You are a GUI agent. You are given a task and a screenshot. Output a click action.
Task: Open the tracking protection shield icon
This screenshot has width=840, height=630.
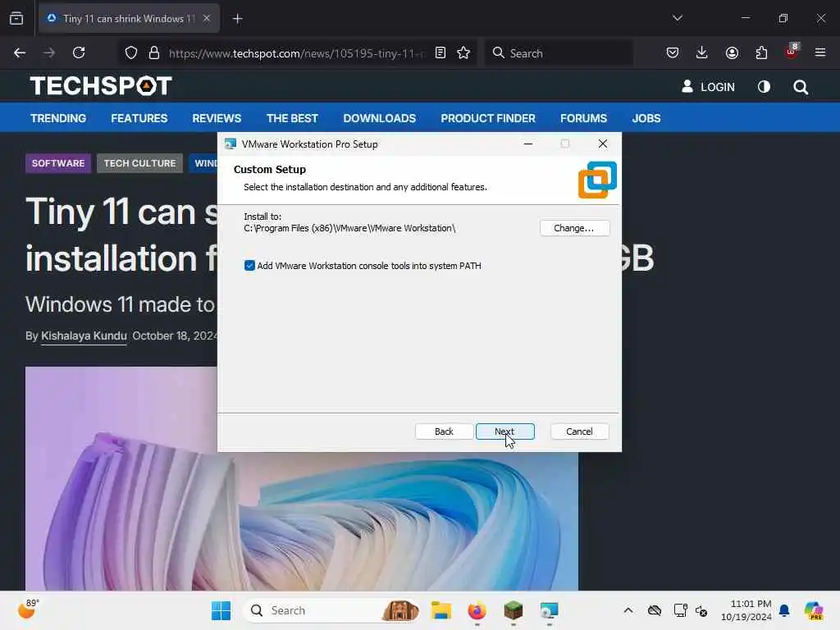(131, 52)
